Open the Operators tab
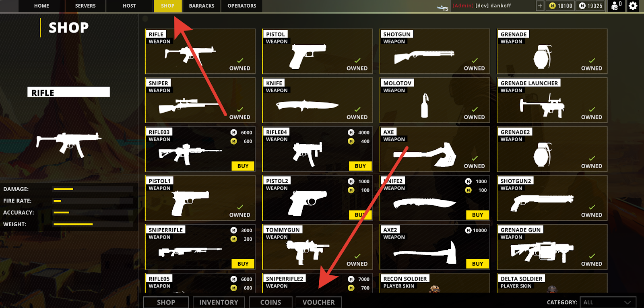Screen dimensions: 644x308 242,6
